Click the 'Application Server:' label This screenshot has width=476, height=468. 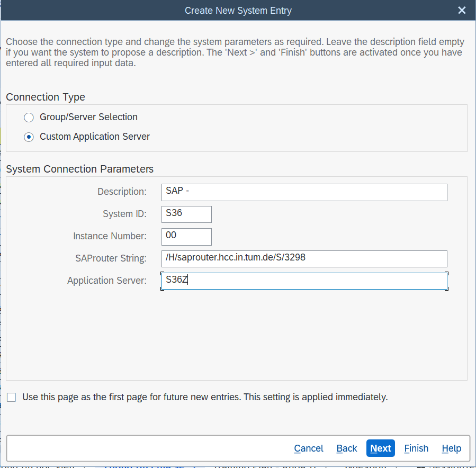106,281
